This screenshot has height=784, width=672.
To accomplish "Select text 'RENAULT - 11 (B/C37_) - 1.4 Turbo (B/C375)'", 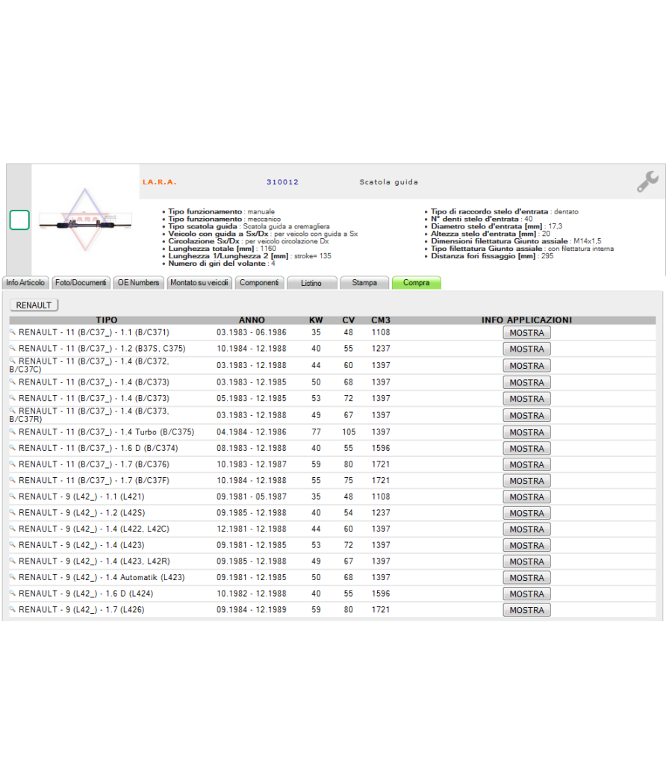I will click(107, 432).
